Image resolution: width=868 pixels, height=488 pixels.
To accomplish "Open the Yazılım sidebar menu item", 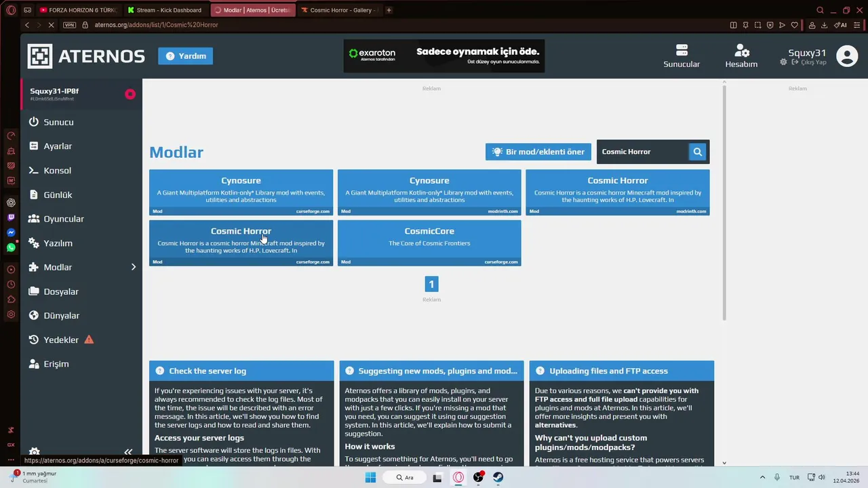I will [x=81, y=243].
